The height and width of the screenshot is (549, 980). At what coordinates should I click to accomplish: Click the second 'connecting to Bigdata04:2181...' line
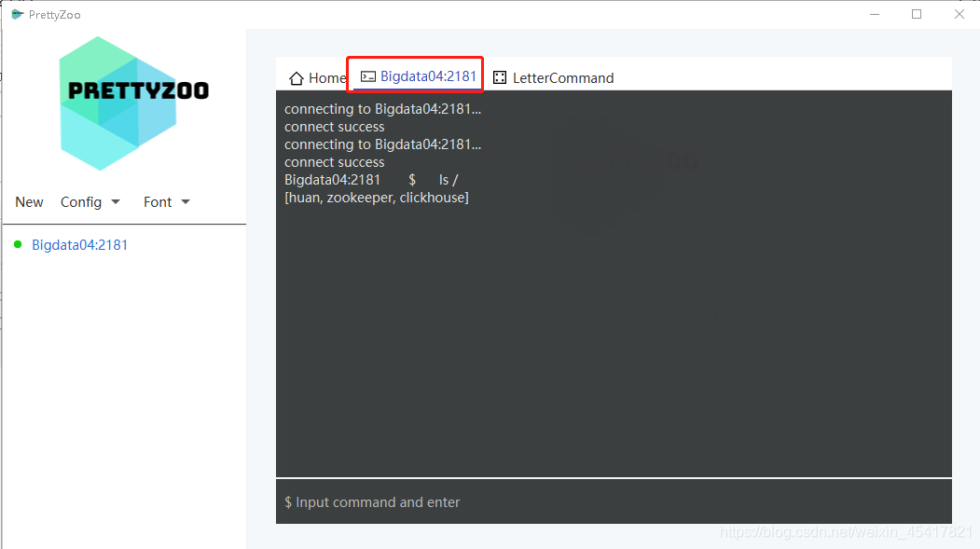point(382,144)
